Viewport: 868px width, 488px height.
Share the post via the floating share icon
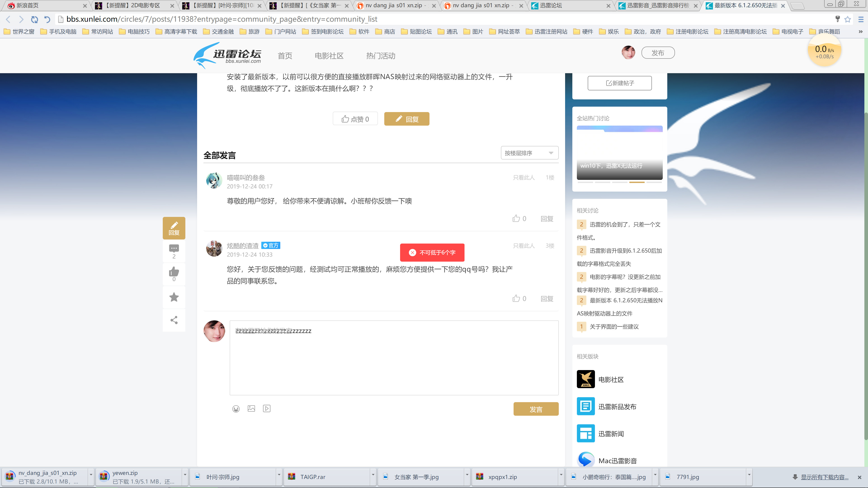pyautogui.click(x=174, y=320)
